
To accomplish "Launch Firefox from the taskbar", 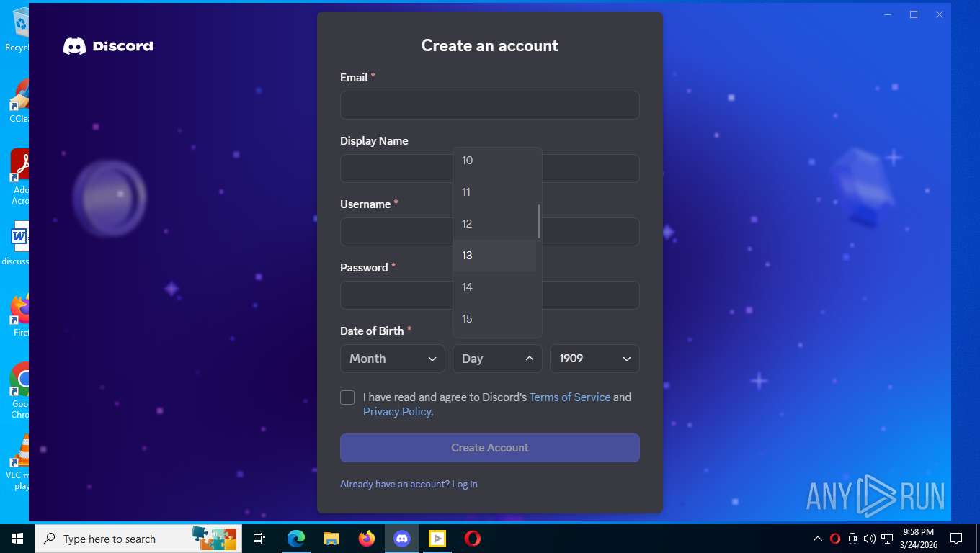I will click(x=367, y=539).
